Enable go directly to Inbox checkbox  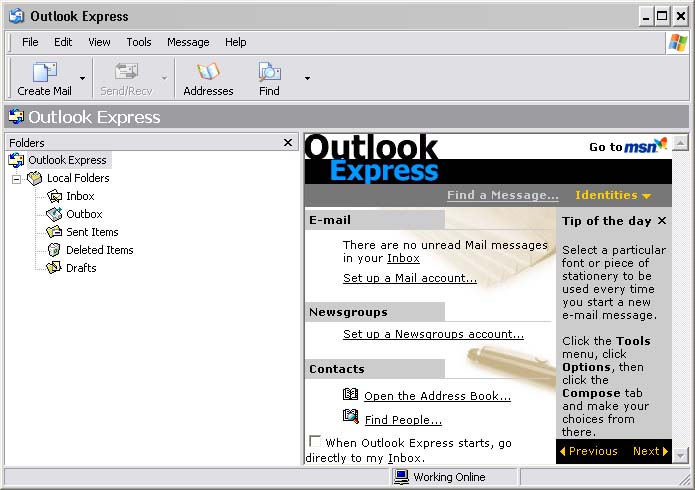(315, 441)
